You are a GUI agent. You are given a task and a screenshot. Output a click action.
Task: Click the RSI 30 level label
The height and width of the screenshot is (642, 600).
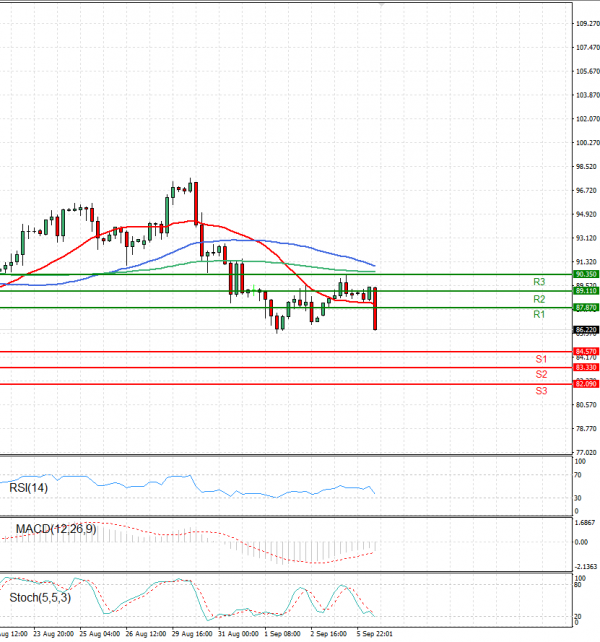(578, 498)
